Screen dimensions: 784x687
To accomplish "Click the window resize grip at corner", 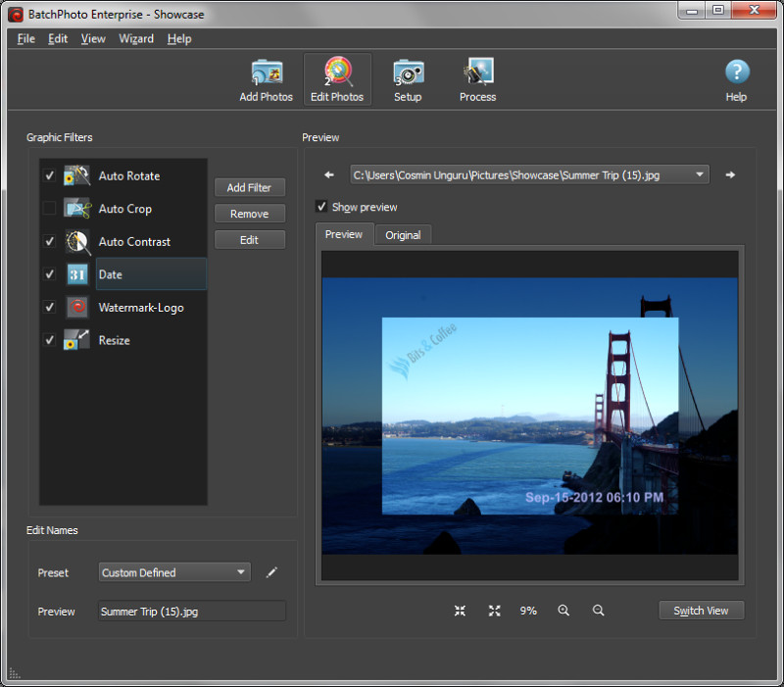I will click(15, 673).
